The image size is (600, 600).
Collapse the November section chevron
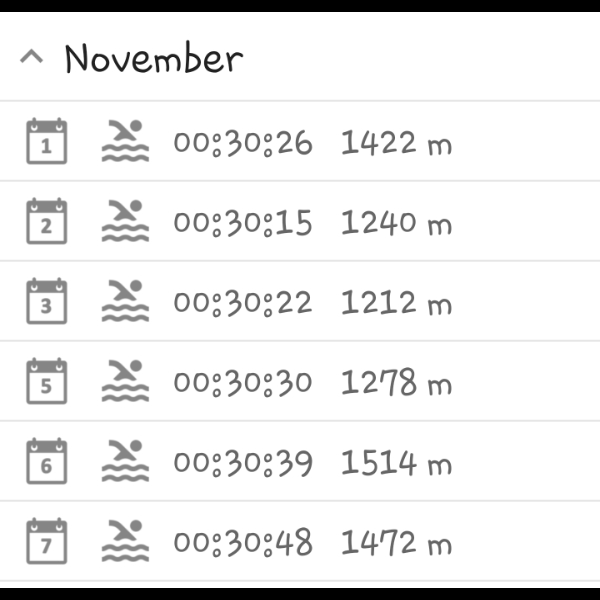click(x=32, y=58)
